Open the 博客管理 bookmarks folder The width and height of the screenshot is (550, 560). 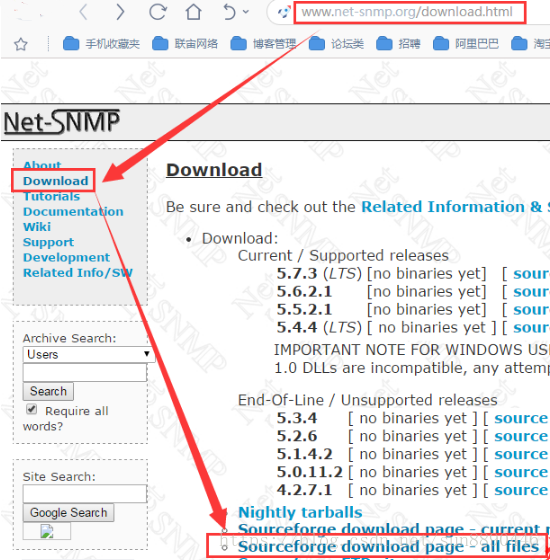pos(264,44)
